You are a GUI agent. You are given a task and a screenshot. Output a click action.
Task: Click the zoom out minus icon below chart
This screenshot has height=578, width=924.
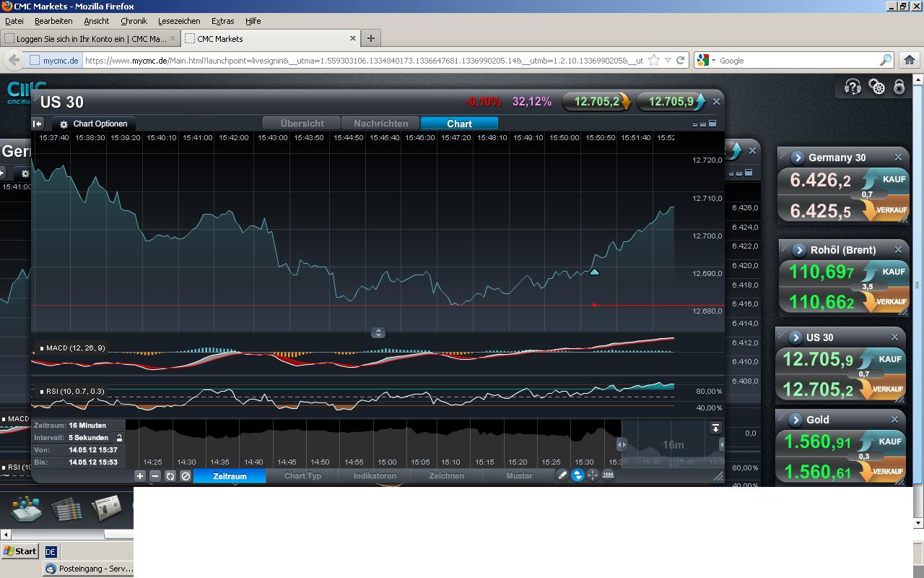point(155,476)
